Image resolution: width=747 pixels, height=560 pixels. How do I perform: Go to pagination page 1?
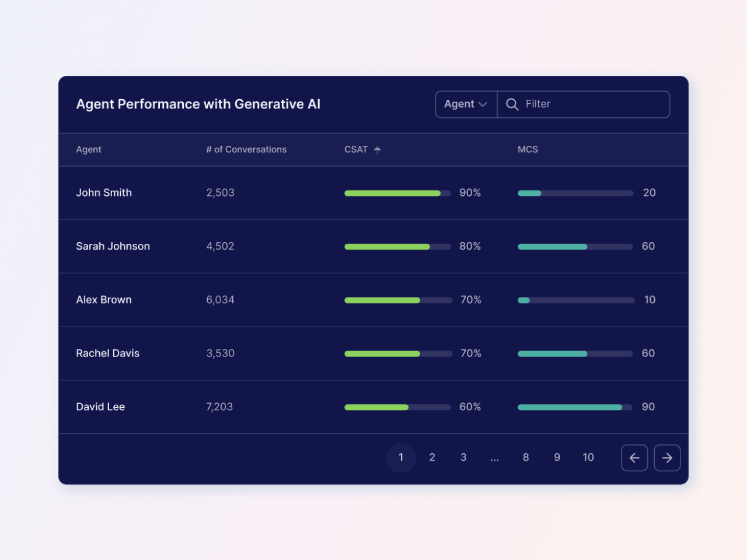coord(401,458)
